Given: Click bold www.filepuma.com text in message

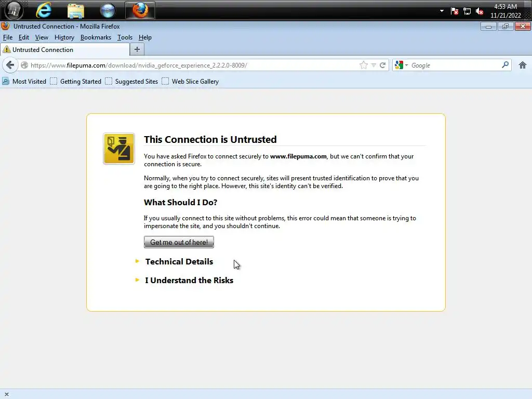Looking at the screenshot, I should (x=298, y=156).
